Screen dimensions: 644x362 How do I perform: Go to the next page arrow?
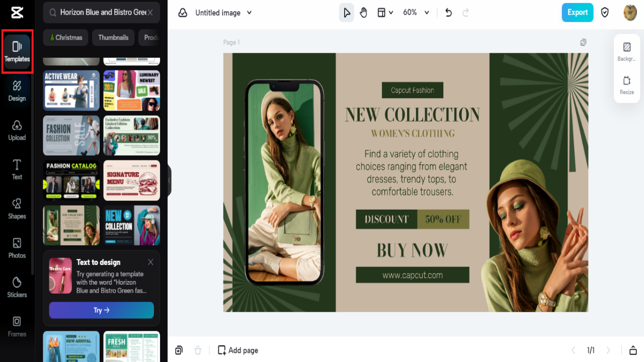(608, 350)
